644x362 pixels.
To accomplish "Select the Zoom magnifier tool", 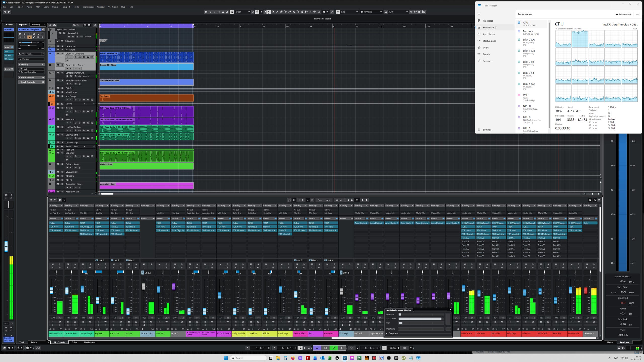I will click(298, 12).
